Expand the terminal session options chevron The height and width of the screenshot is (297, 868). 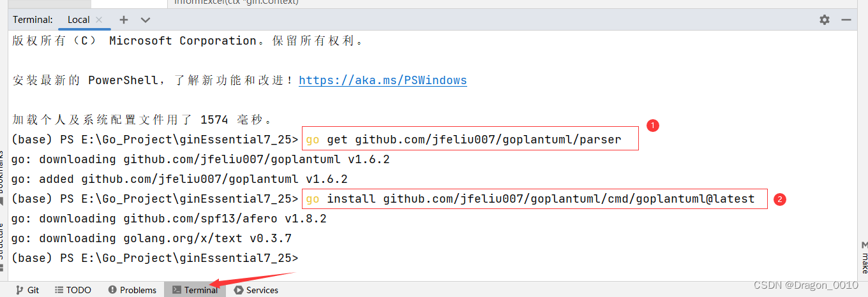pyautogui.click(x=146, y=20)
